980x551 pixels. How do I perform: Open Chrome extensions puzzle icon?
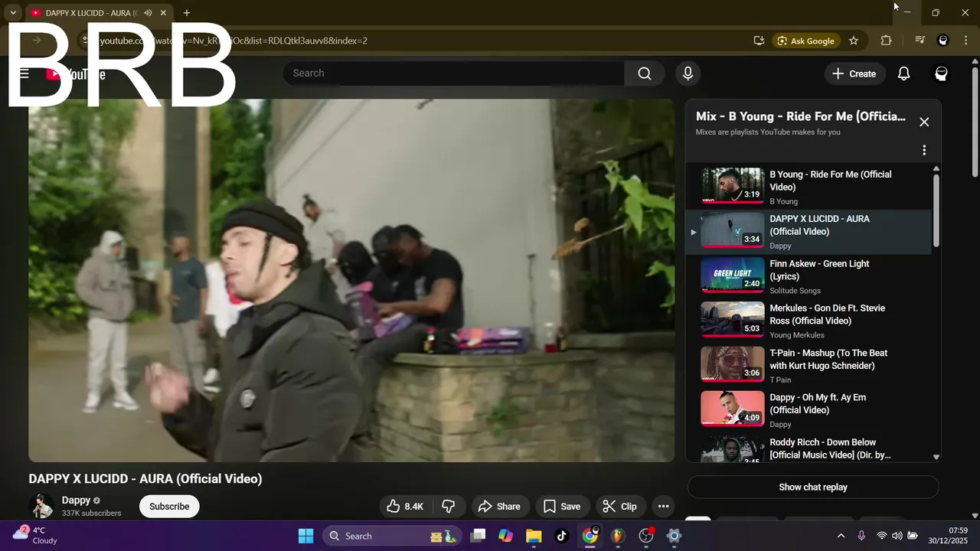(x=886, y=41)
